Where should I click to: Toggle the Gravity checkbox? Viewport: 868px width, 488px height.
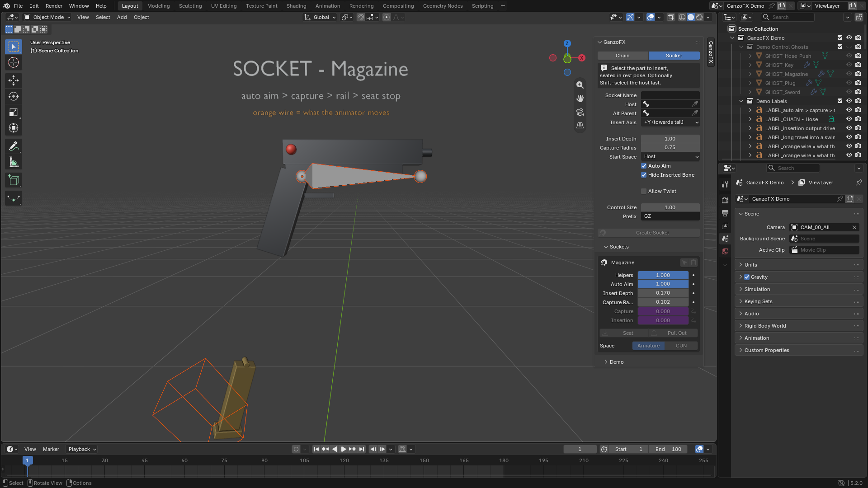[x=747, y=277]
